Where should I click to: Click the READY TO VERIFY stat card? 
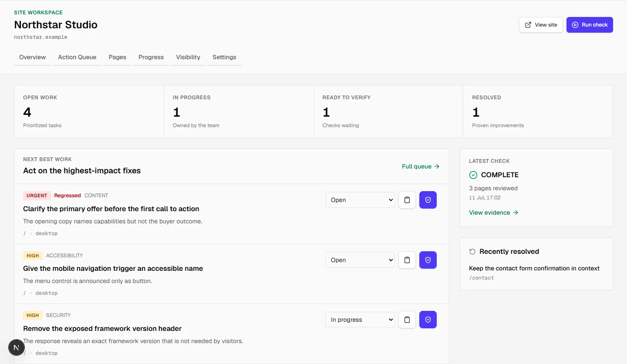[388, 111]
